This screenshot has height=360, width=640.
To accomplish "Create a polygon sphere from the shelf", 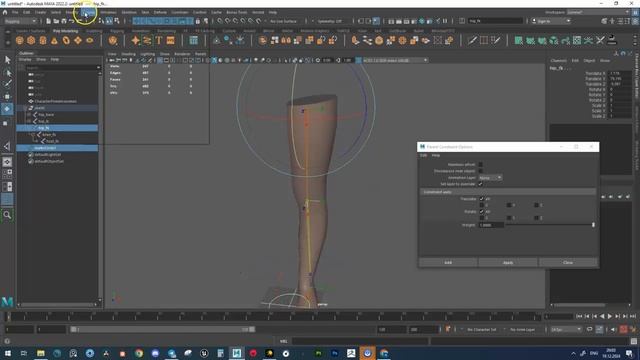I will 20,40.
